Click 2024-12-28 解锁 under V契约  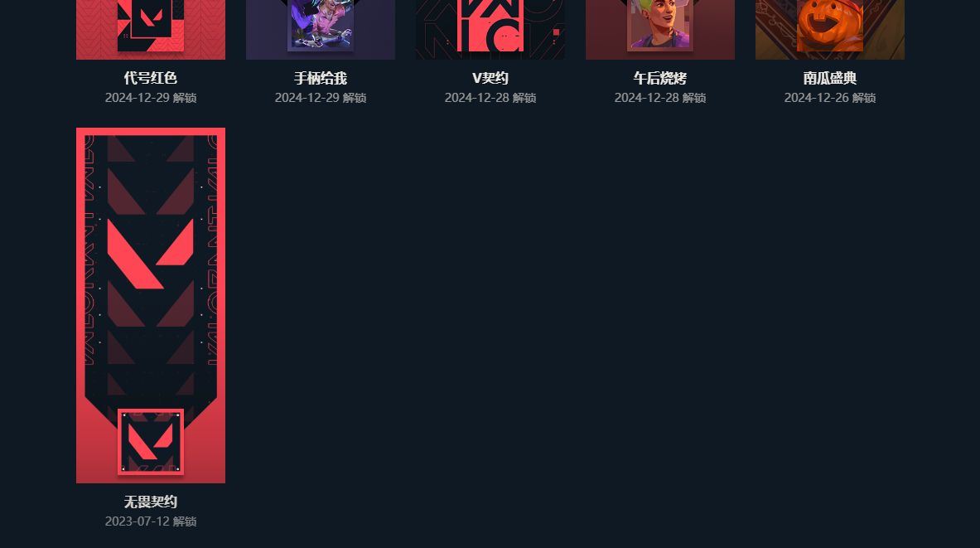(x=490, y=98)
